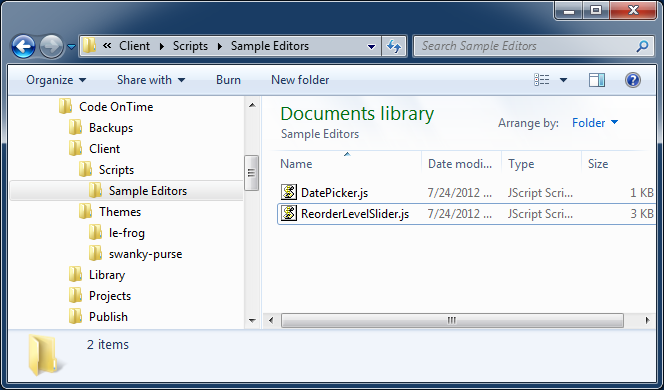Screen dimensions: 664x390
Task: Select le-frog folder in tree
Action: point(127,233)
